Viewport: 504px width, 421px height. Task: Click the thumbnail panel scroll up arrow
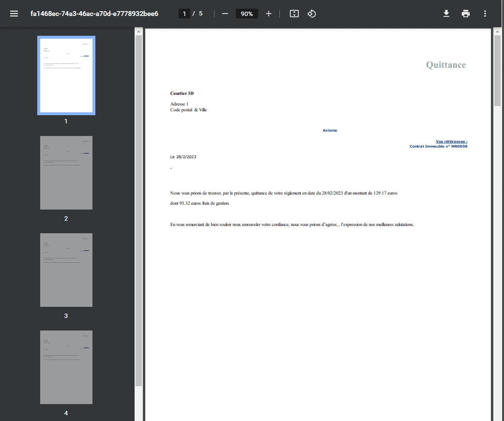click(x=138, y=32)
